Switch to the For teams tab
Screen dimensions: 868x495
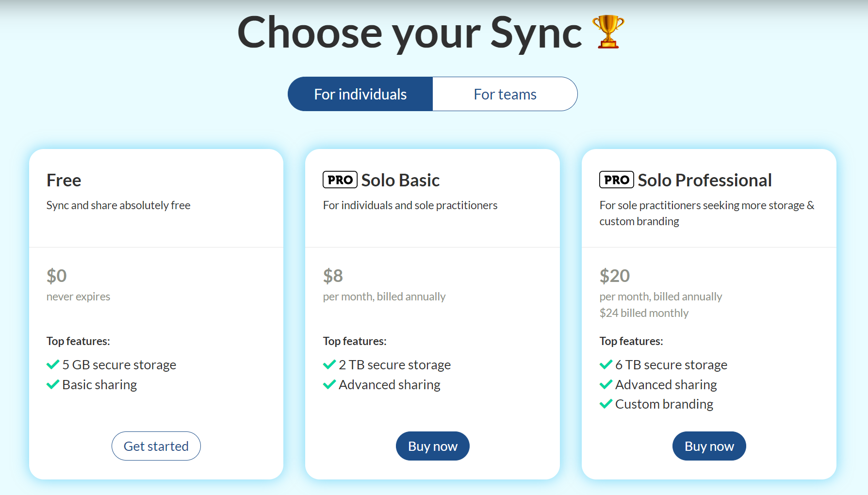(x=505, y=94)
